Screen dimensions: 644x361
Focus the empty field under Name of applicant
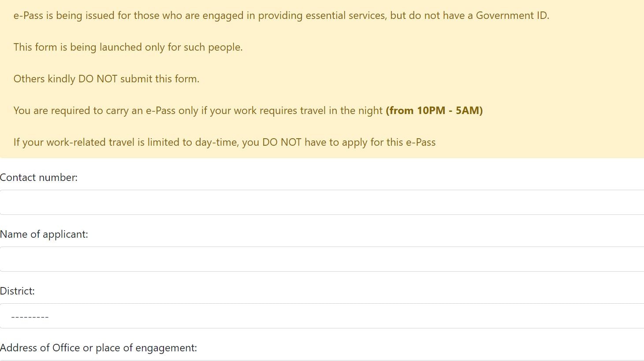click(176, 259)
